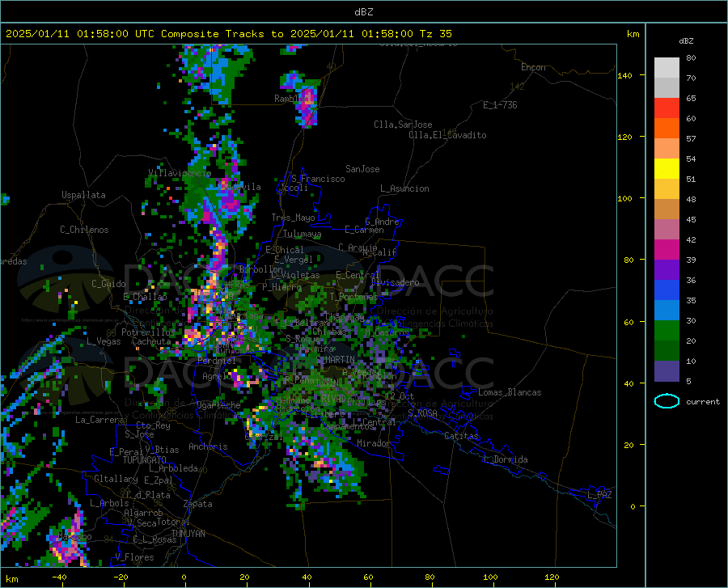Click the 'L_Dormida' map label

pos(505,459)
